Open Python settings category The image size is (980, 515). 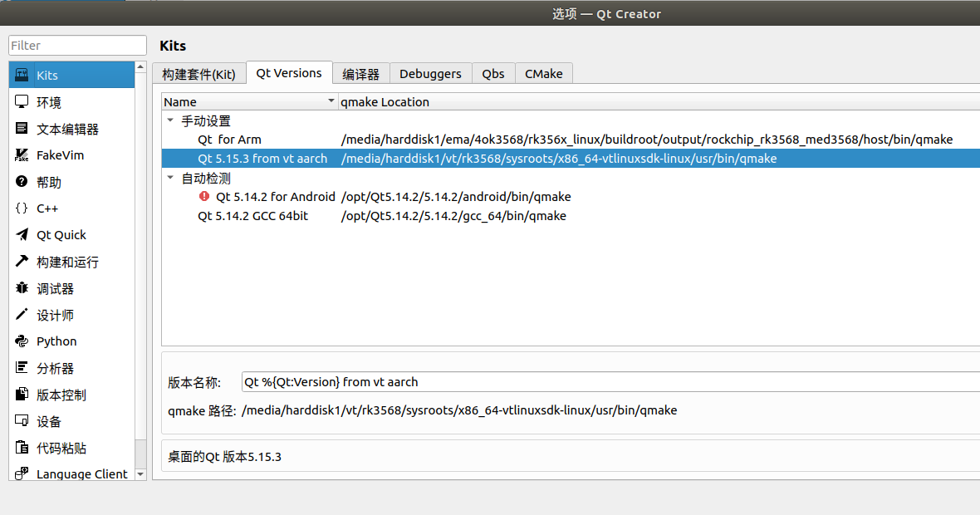(x=72, y=341)
